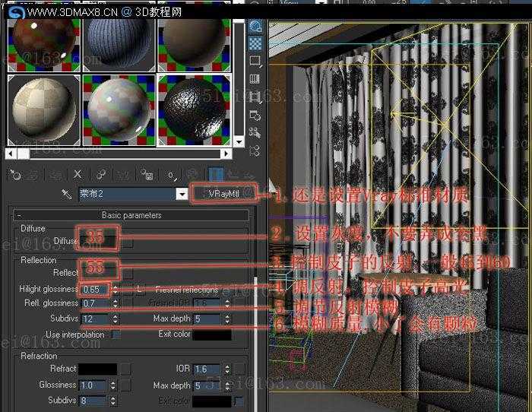This screenshot has width=532, height=412.
Task: Open the Refraction Exit color swatch
Action: click(212, 401)
